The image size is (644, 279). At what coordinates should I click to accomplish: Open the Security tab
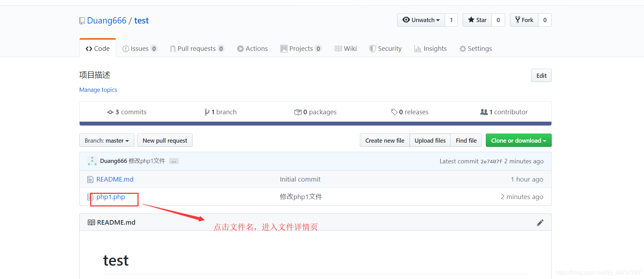[385, 48]
